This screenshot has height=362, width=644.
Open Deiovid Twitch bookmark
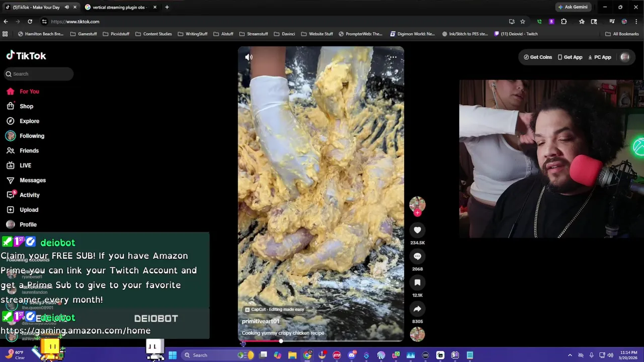(x=516, y=34)
